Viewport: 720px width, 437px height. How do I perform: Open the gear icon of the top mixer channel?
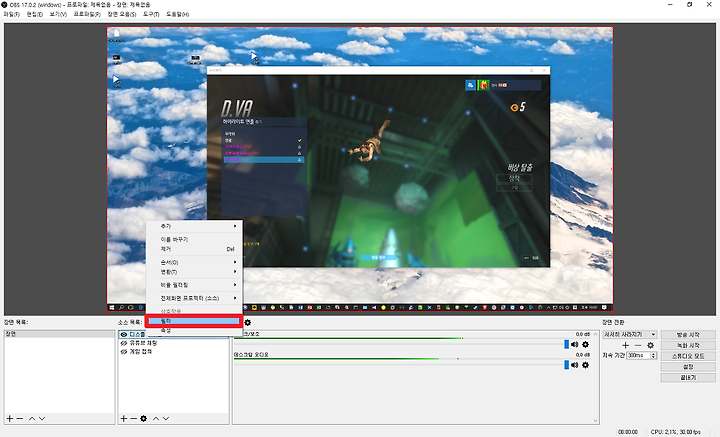[585, 344]
